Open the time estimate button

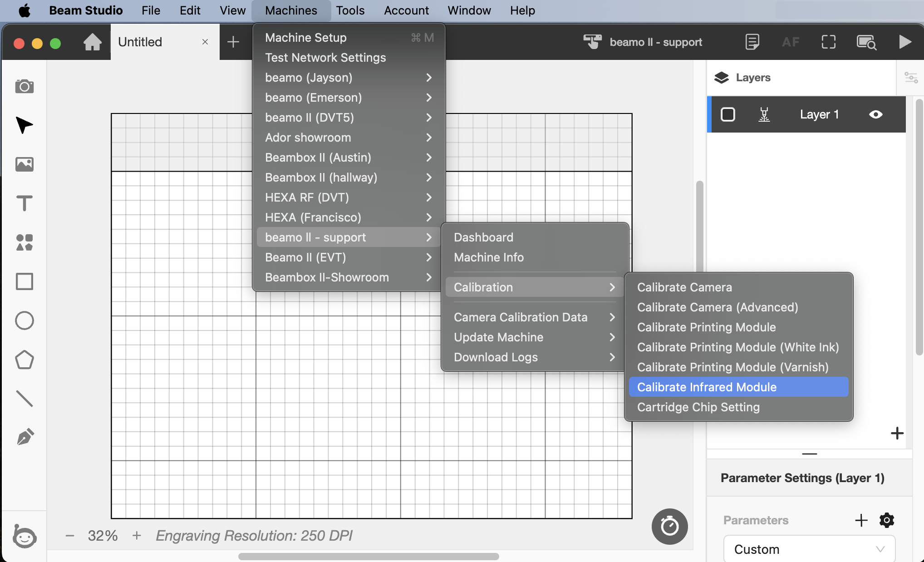point(670,527)
